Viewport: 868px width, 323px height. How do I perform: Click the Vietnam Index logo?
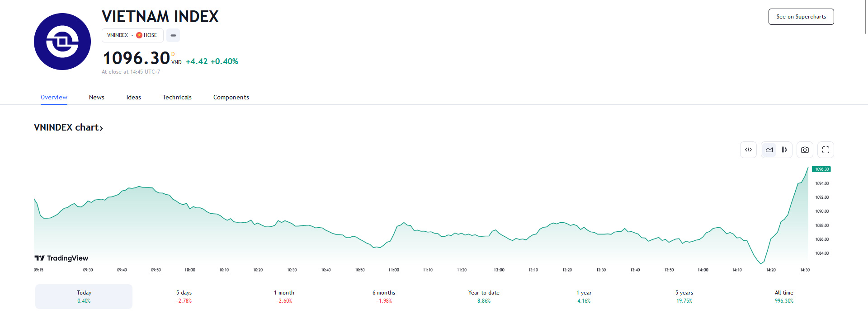(62, 42)
